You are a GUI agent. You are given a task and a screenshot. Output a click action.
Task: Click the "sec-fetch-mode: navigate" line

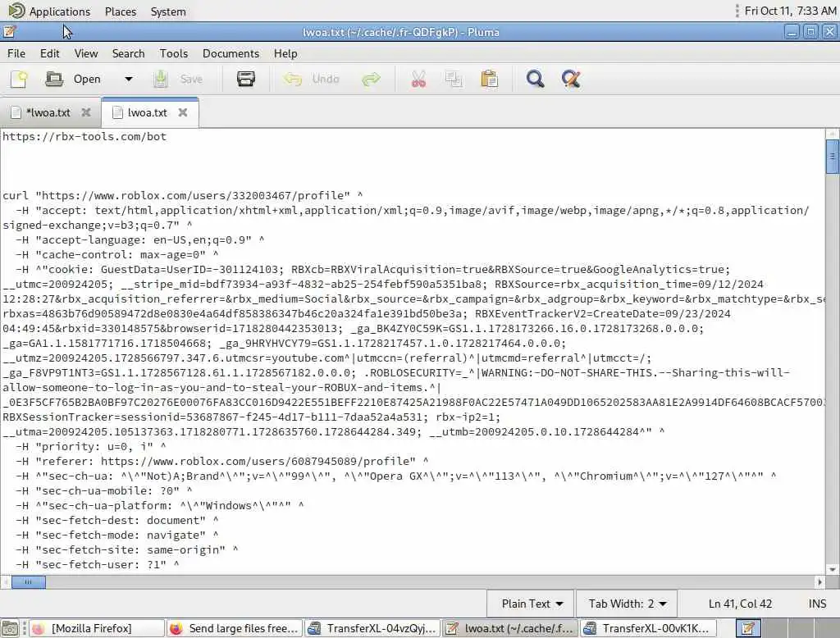(x=116, y=535)
